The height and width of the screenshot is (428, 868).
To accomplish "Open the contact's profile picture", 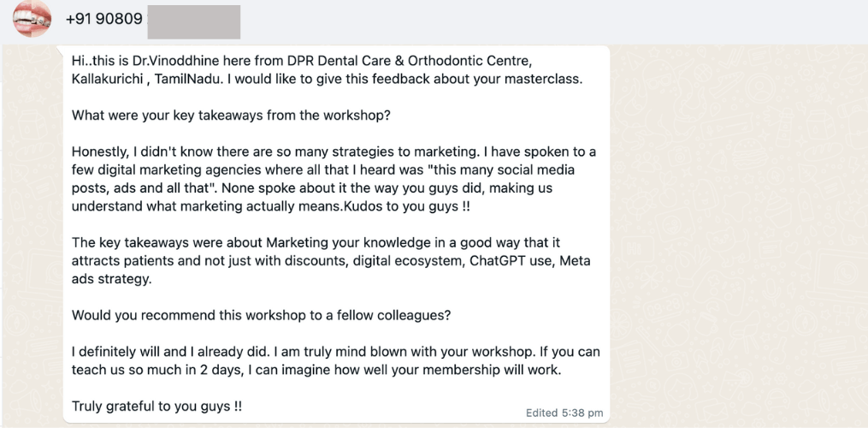I will tap(32, 19).
